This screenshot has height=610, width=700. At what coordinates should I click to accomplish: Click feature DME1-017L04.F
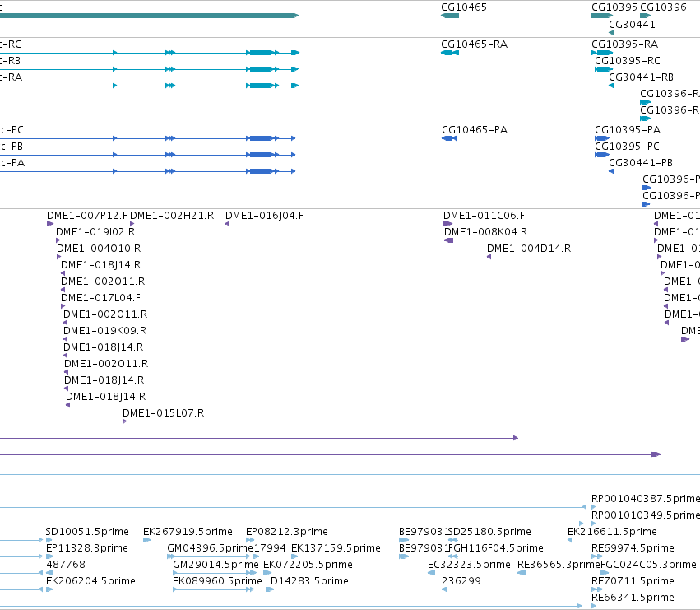[100, 298]
